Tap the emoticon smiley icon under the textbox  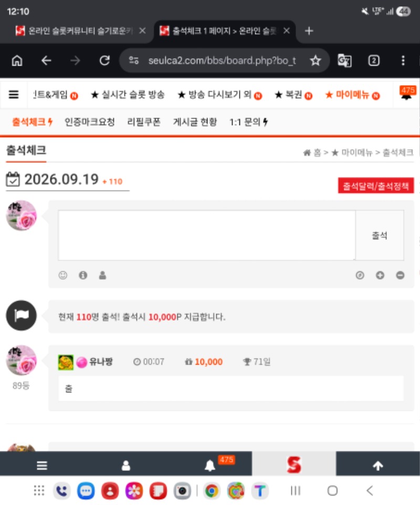[63, 275]
